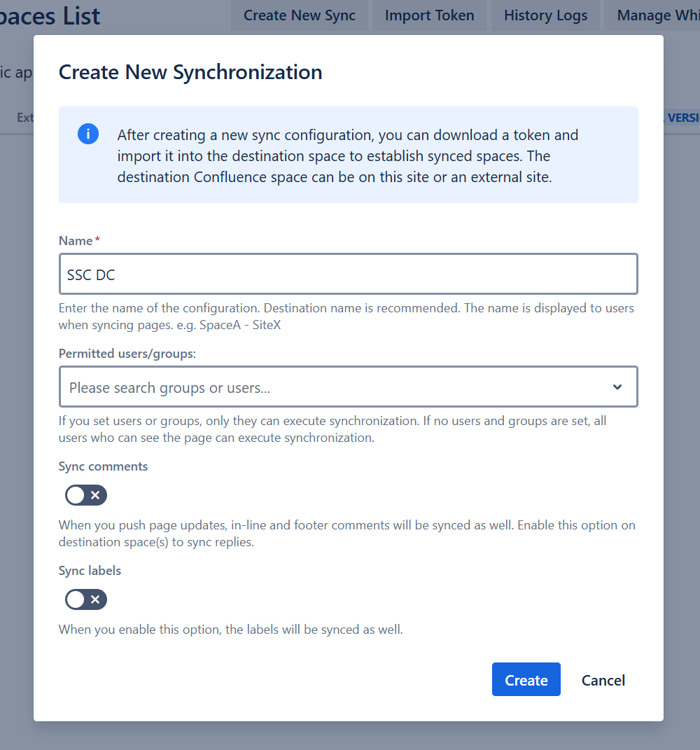Click the Permitted users/groups label
This screenshot has height=750, width=700.
[x=127, y=354]
